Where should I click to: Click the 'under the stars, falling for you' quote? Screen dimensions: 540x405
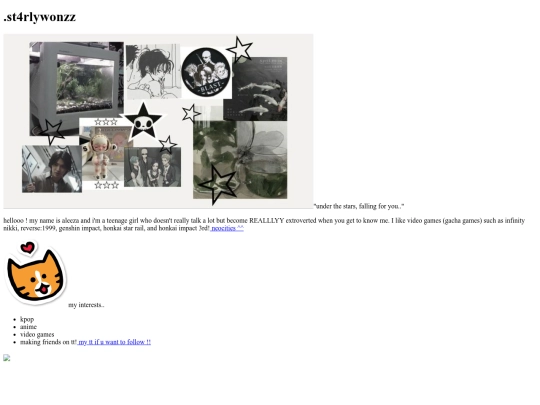click(359, 206)
